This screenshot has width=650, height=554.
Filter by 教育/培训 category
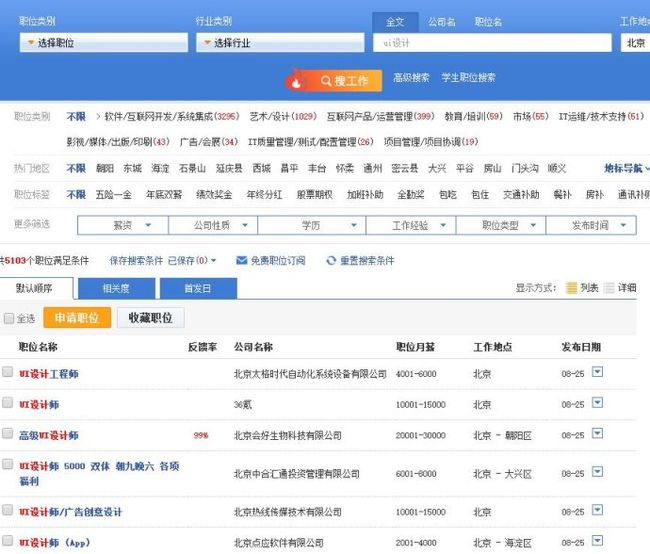tap(473, 117)
